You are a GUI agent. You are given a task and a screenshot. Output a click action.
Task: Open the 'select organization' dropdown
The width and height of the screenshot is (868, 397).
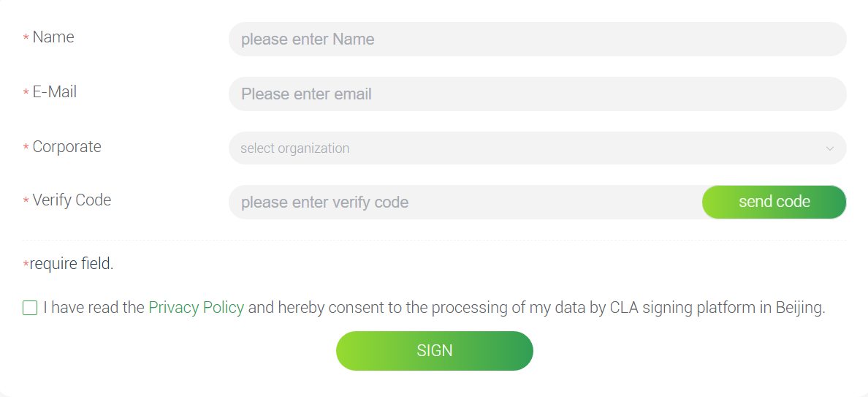[x=526, y=148]
